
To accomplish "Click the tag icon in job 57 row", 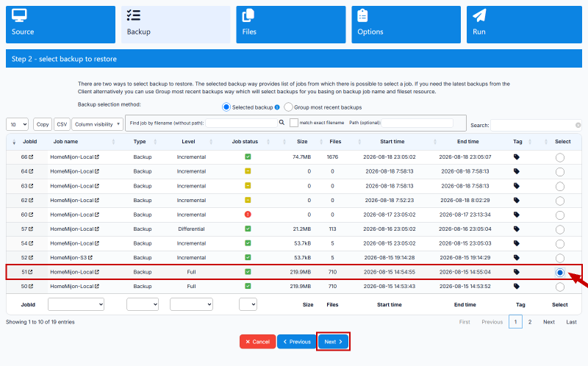I will [517, 229].
